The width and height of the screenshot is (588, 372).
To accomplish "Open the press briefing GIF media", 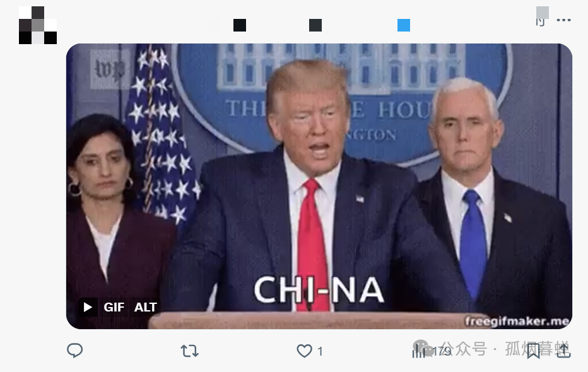I will pos(319,186).
